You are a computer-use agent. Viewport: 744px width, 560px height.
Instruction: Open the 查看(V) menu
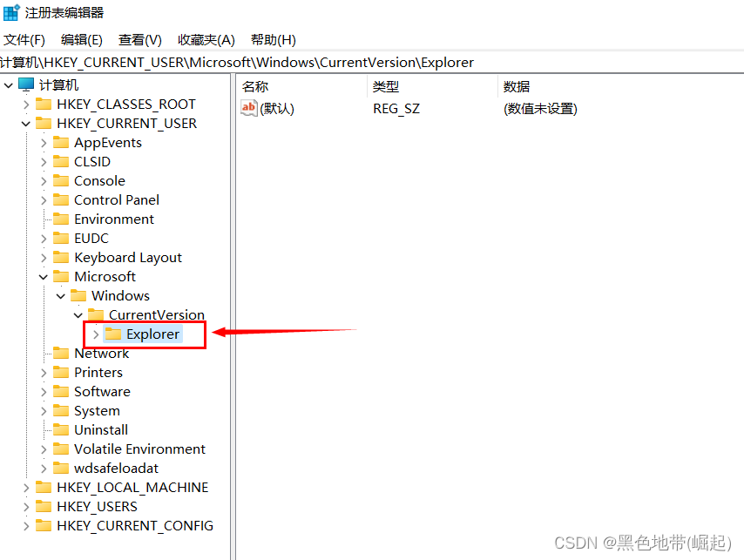[140, 40]
